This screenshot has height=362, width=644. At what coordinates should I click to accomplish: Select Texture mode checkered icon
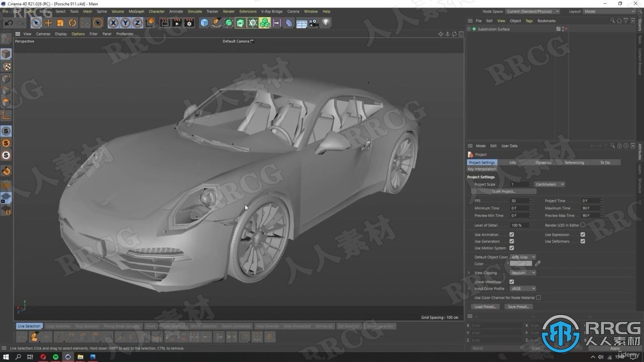[x=6, y=66]
